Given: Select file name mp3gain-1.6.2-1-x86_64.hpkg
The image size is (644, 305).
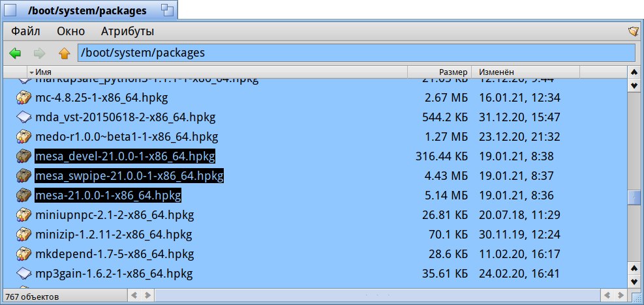Looking at the screenshot, I should [x=114, y=273].
